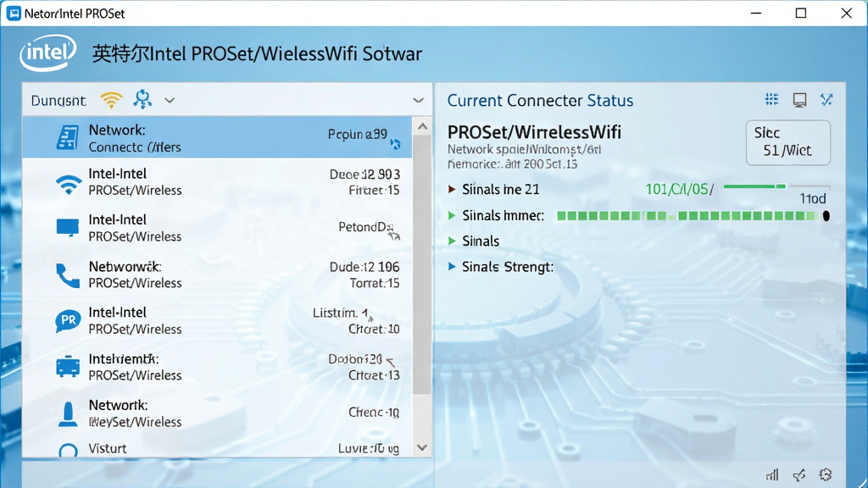Click the list scrollbar up arrow
The height and width of the screenshot is (488, 868).
click(422, 127)
